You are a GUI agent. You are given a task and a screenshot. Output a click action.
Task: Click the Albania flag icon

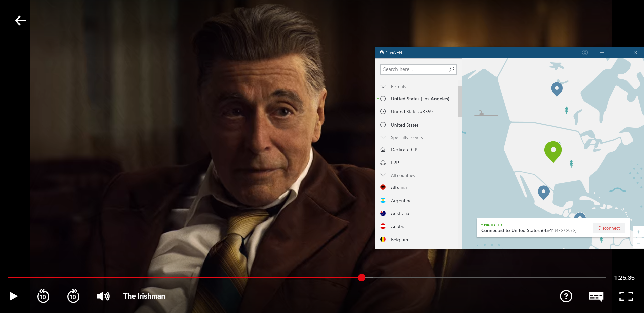383,187
